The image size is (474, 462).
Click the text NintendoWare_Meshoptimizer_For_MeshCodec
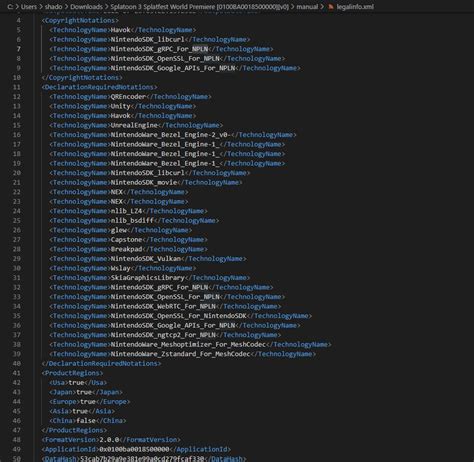point(188,344)
